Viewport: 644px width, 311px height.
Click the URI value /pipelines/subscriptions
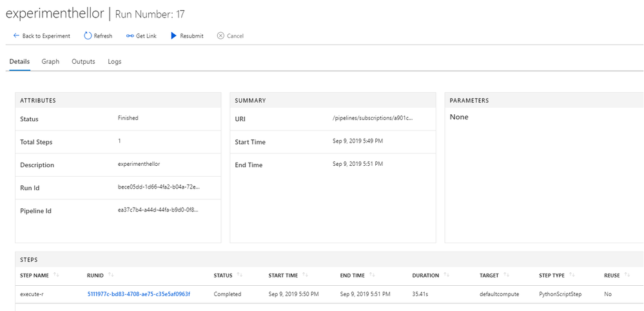pos(373,118)
